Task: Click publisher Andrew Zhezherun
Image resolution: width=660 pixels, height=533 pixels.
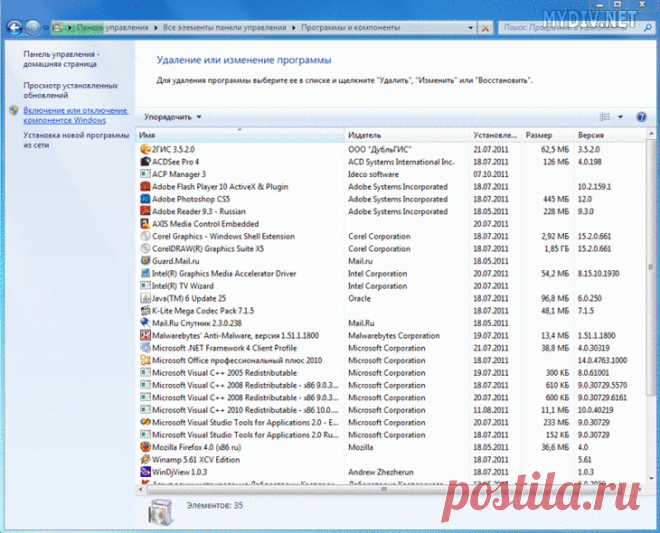Action: (x=381, y=472)
